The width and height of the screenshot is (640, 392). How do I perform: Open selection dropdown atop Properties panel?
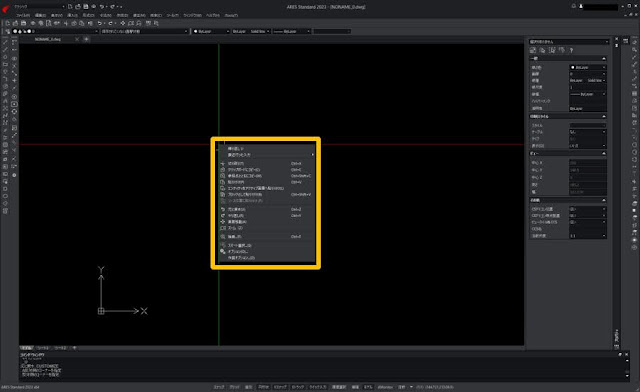click(569, 41)
